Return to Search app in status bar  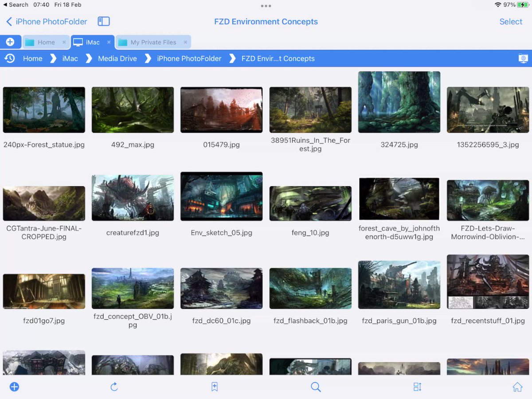tap(16, 5)
